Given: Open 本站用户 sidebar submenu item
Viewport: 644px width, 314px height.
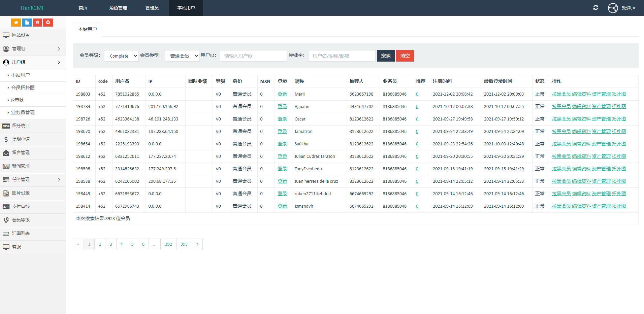Looking at the screenshot, I should (x=20, y=75).
